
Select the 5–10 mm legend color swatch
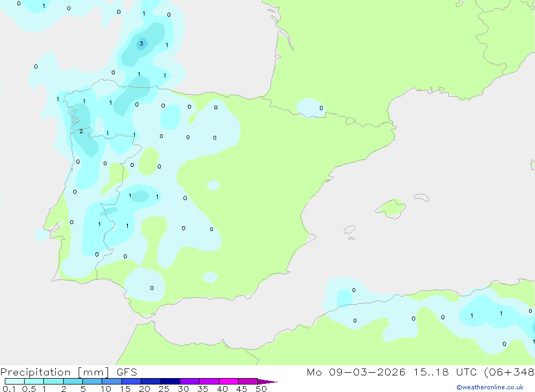click(x=93, y=381)
